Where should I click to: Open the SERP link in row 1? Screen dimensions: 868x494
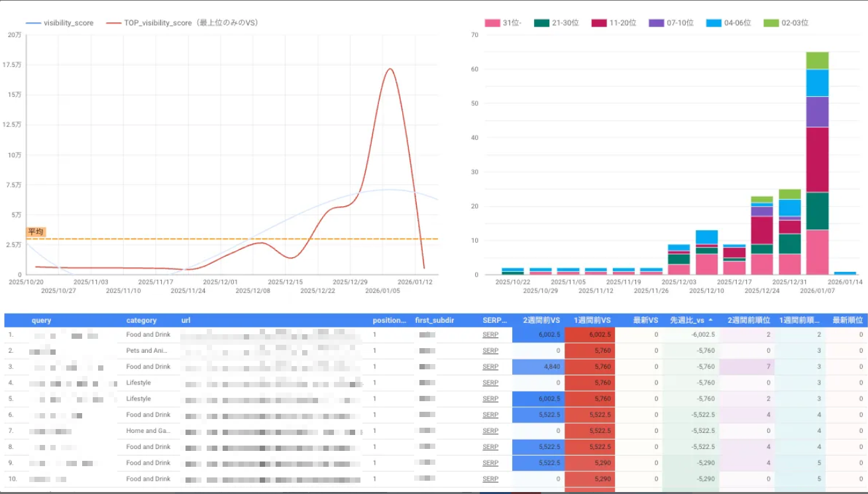tap(490, 335)
